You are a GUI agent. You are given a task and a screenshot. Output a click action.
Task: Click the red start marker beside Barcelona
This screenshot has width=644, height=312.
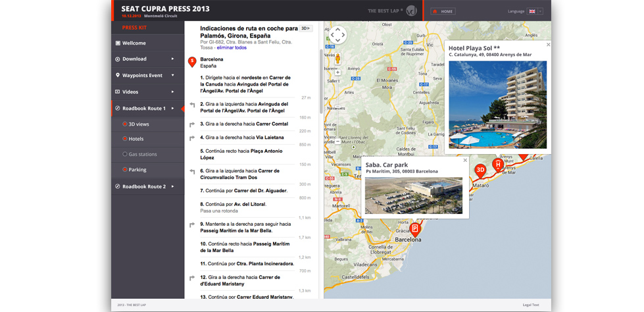(192, 62)
